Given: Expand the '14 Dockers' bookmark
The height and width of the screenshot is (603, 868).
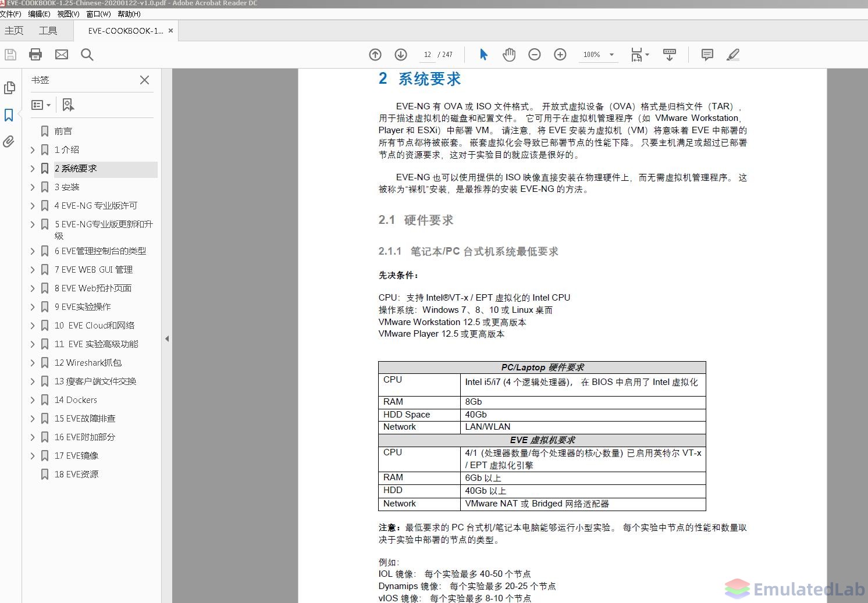Looking at the screenshot, I should click(33, 400).
